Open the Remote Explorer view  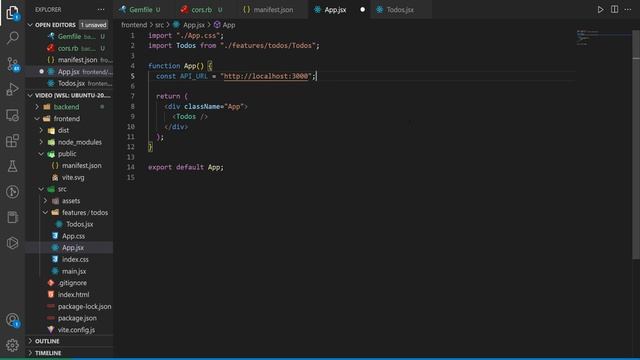[x=12, y=115]
